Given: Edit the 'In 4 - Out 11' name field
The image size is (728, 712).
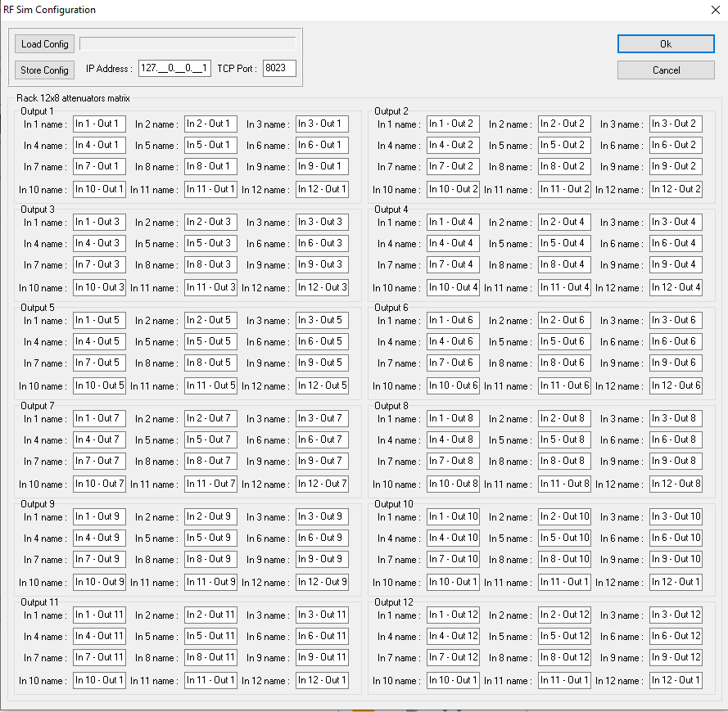Looking at the screenshot, I should [x=99, y=637].
